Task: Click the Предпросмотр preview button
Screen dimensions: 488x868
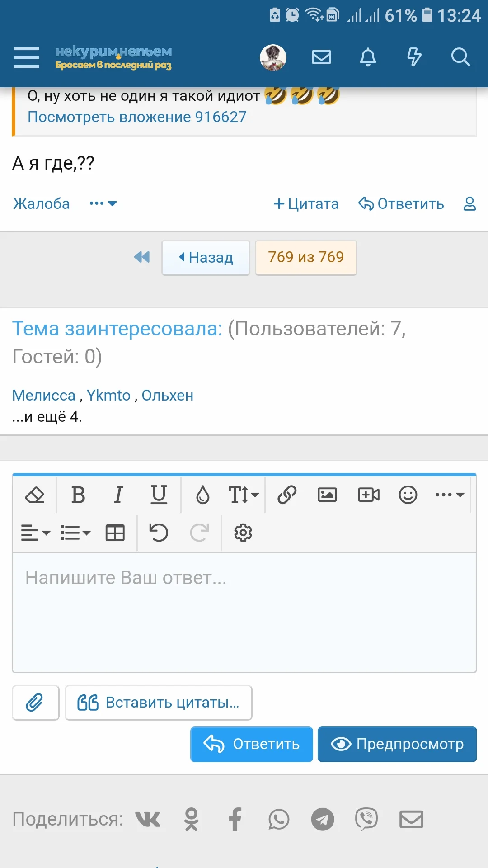Action: [397, 744]
